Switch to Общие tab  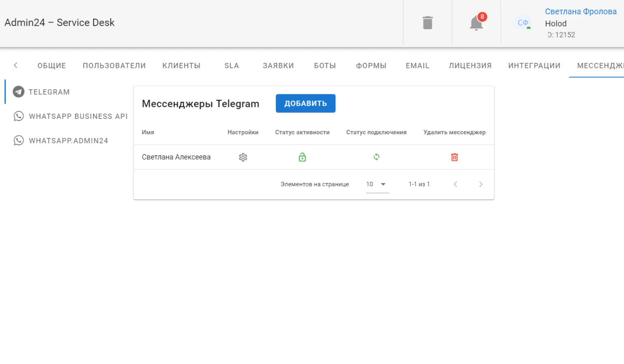coord(51,66)
